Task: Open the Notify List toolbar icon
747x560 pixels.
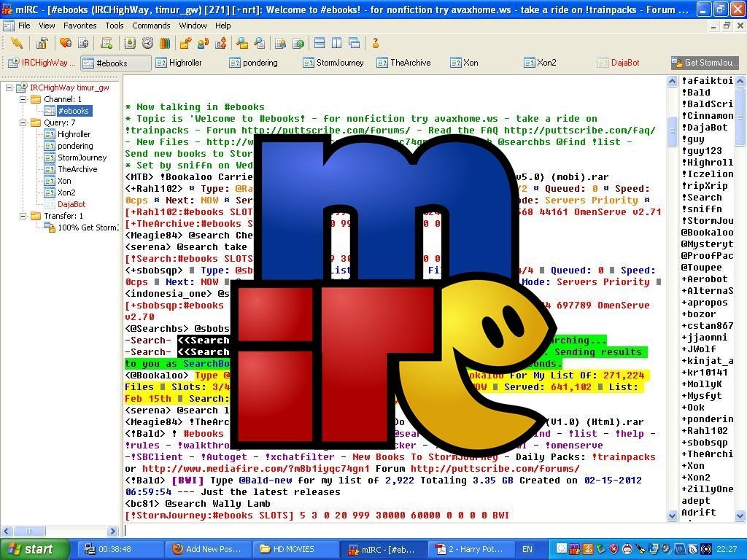Action: pyautogui.click(x=281, y=43)
